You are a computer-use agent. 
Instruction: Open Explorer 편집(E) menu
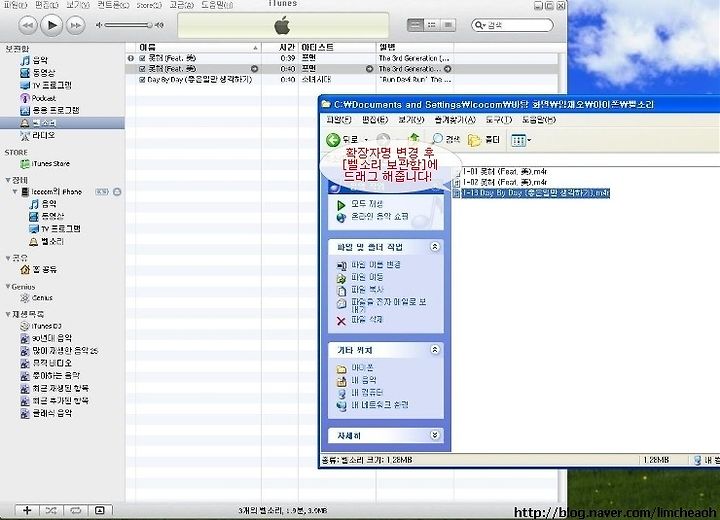tap(375, 120)
